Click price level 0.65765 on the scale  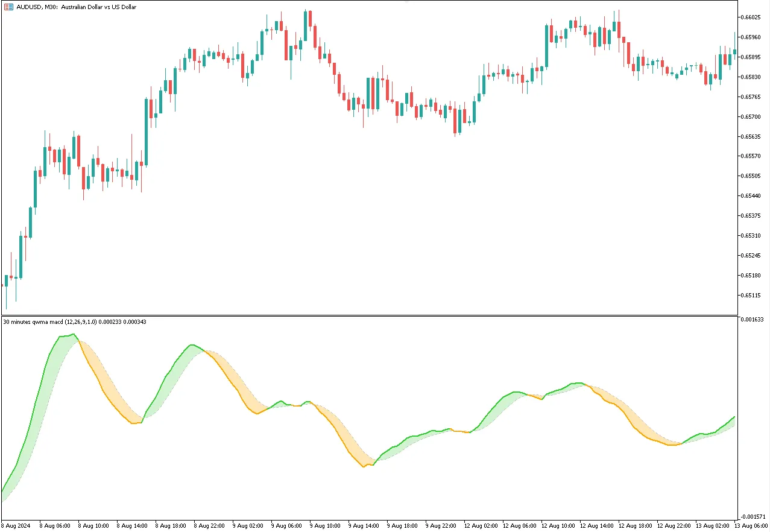click(x=752, y=97)
